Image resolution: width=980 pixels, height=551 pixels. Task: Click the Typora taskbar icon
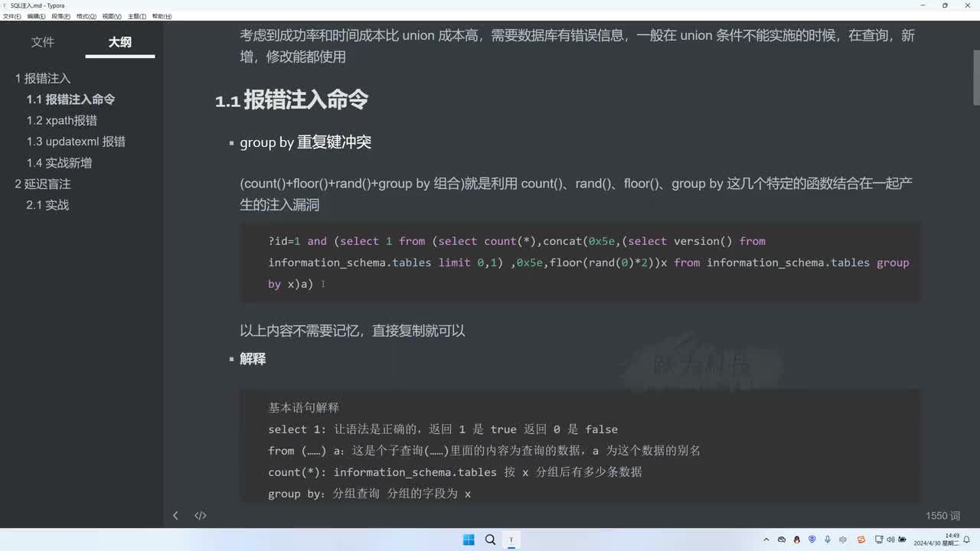[x=511, y=540]
